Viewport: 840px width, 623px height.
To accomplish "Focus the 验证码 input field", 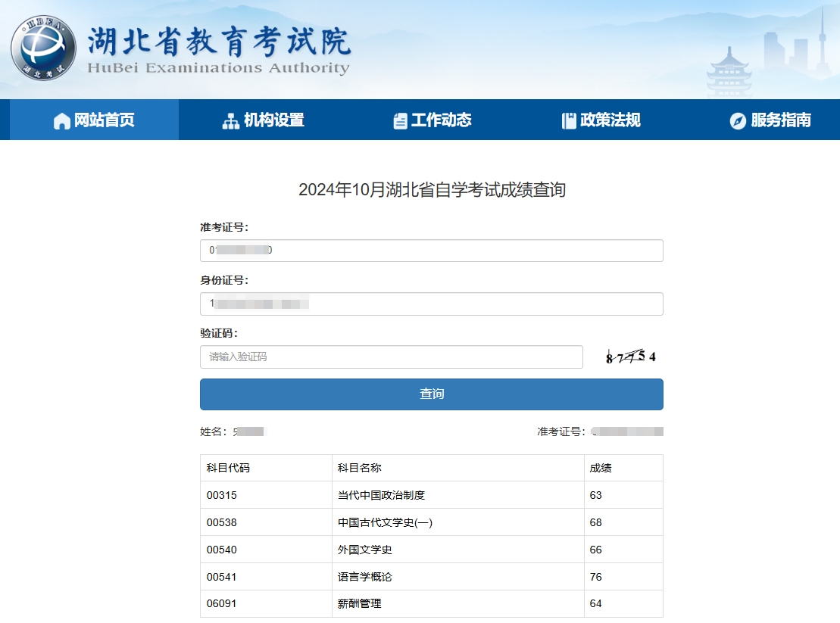I will (392, 357).
